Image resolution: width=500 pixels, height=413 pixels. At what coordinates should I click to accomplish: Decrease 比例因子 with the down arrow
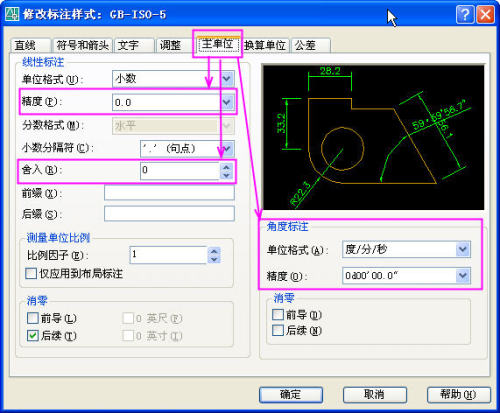[214, 259]
